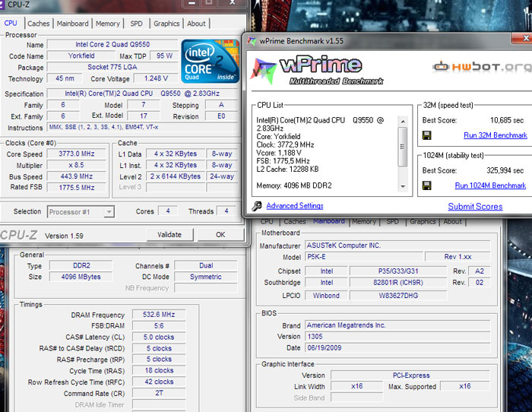Screen dimensions: 532x412
Task: Click the CAS# Latency value 5.0 clocks
Action: [159, 337]
